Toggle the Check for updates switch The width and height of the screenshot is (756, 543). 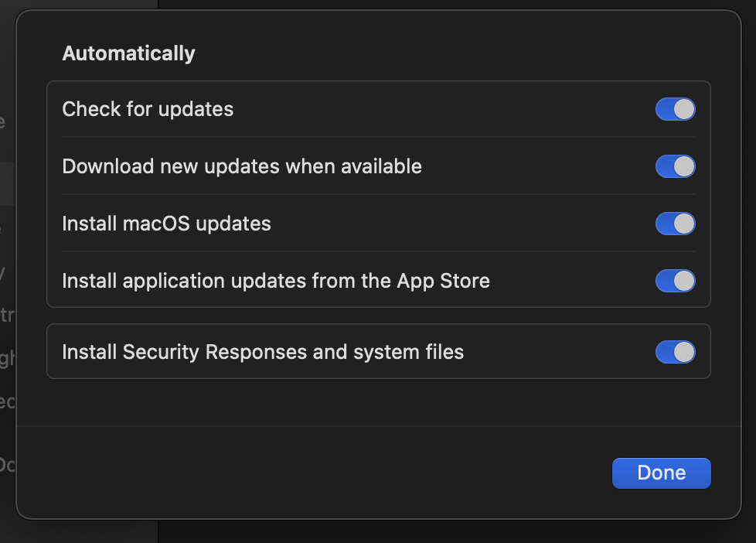(675, 109)
